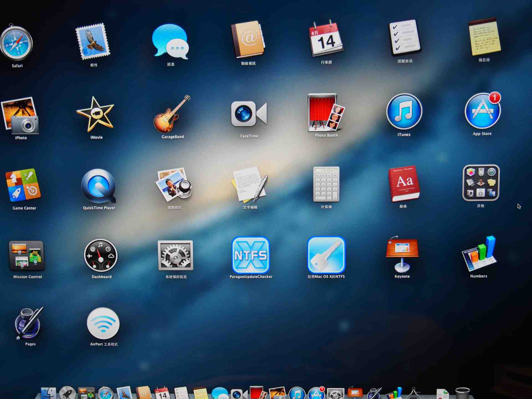Open the Dashboard app icon
This screenshot has height=399, width=532.
pos(101,255)
